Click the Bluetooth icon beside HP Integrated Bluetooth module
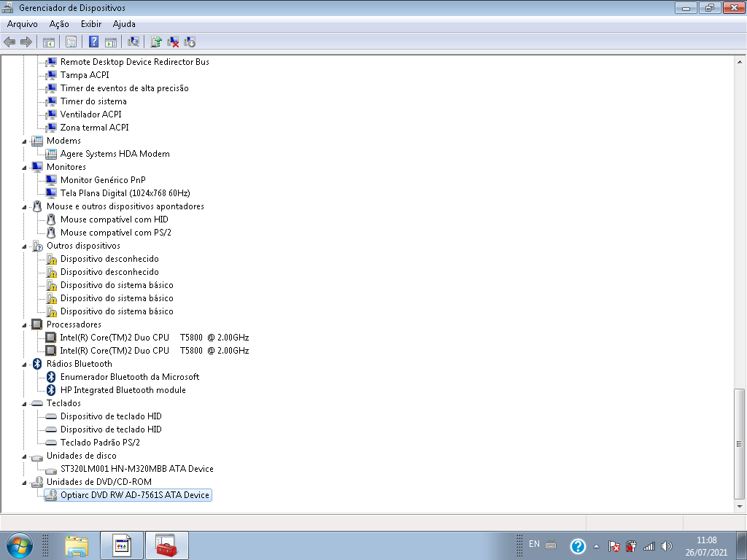Image resolution: width=747 pixels, height=560 pixels. click(51, 390)
